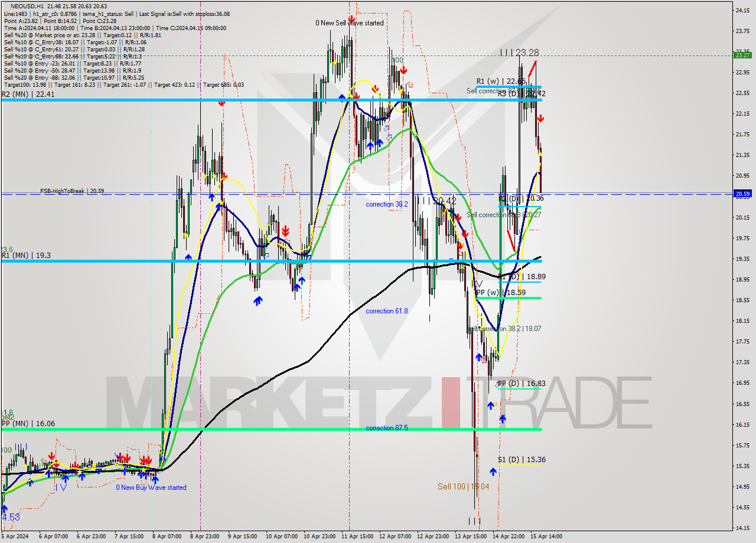Click the 24.15 price axis label
The height and width of the screenshot is (543, 756).
[x=743, y=10]
